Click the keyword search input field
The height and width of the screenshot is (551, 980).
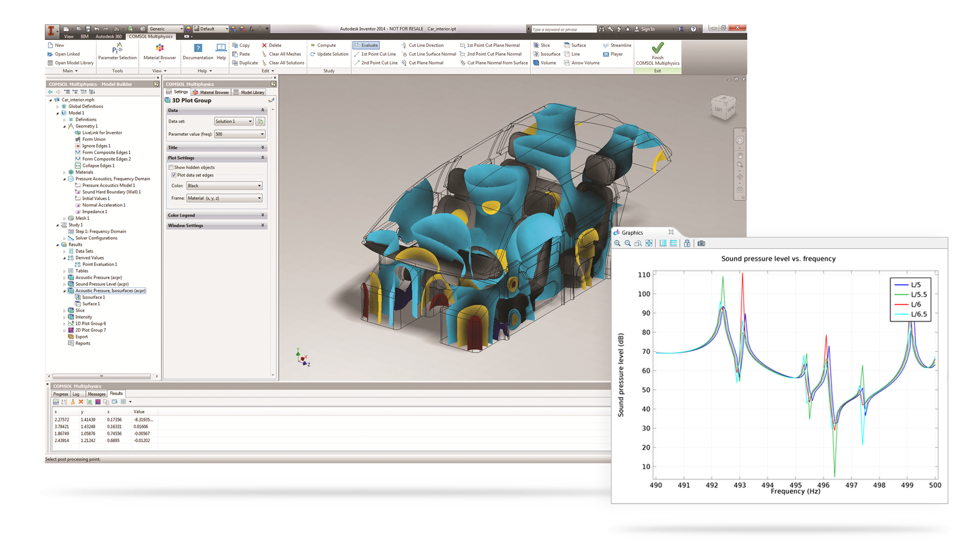tap(563, 29)
